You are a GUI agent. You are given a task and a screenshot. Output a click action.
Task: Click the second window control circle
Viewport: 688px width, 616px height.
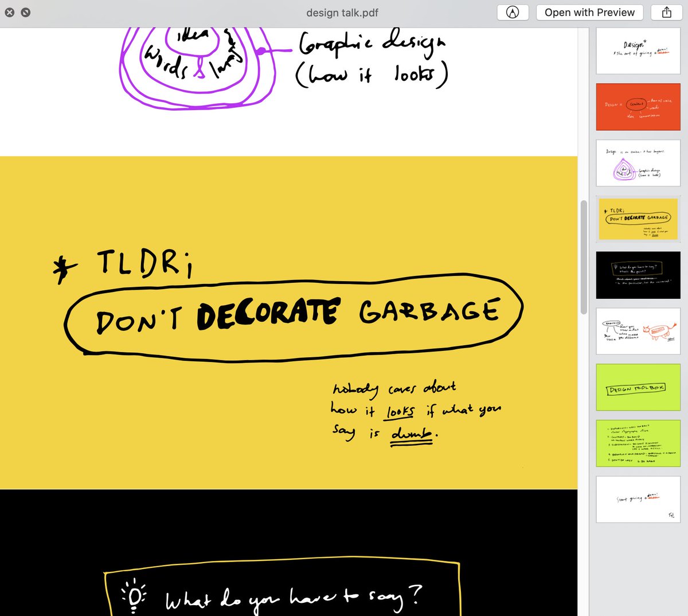[25, 12]
